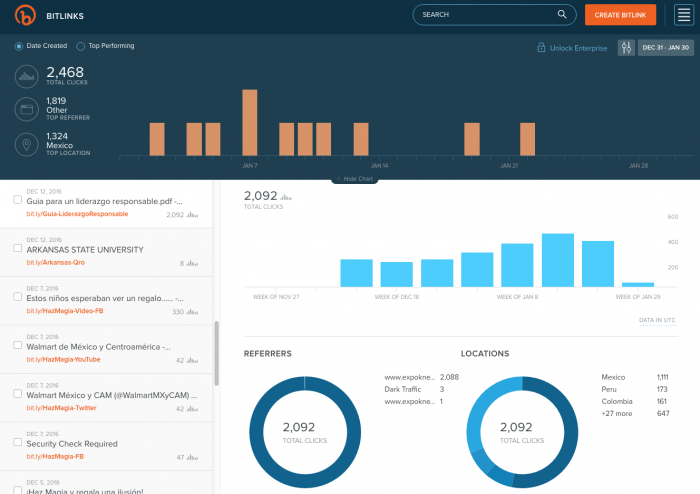Screen dimensions: 700x494
Task: Click the search magnifier icon
Action: pos(562,14)
